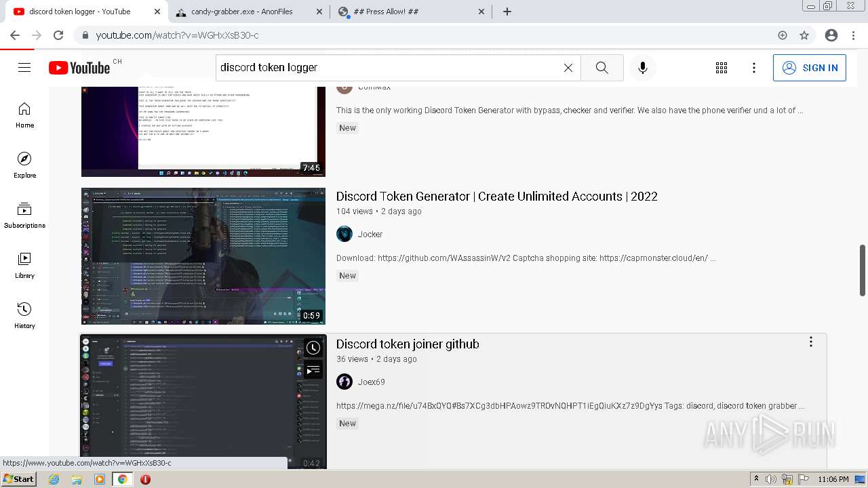Click the page vertical scrollbar thumb
This screenshot has width=868, height=488.
(863, 270)
